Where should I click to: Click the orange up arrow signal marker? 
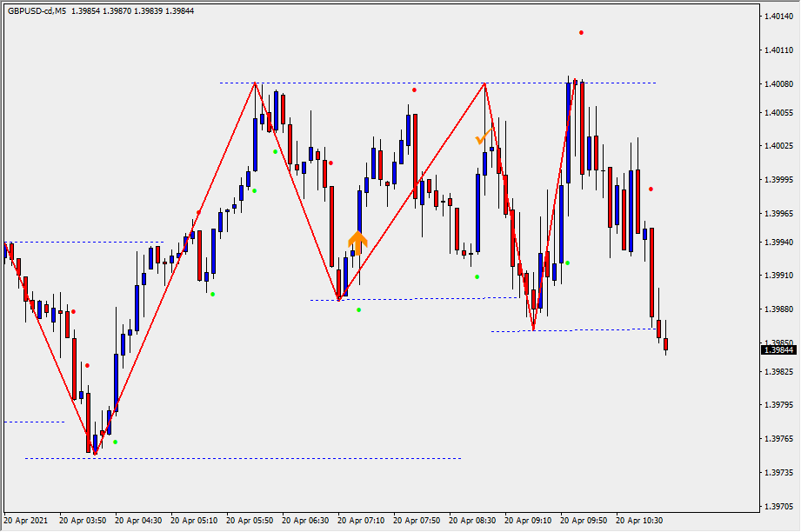tap(357, 242)
